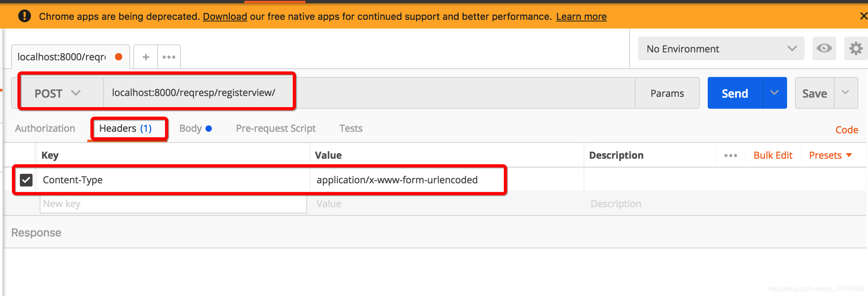The image size is (868, 296).
Task: Uncheck the Content-Type header checkbox
Action: (26, 180)
